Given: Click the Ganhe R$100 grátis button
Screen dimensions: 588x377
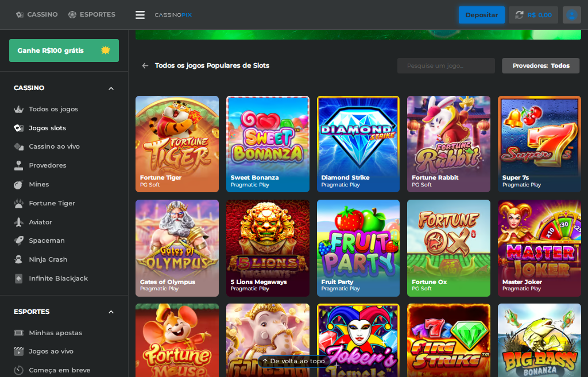Looking at the screenshot, I should pyautogui.click(x=64, y=50).
